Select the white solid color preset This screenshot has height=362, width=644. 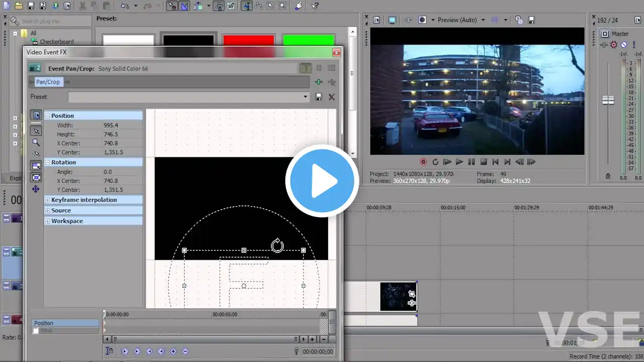tap(128, 40)
